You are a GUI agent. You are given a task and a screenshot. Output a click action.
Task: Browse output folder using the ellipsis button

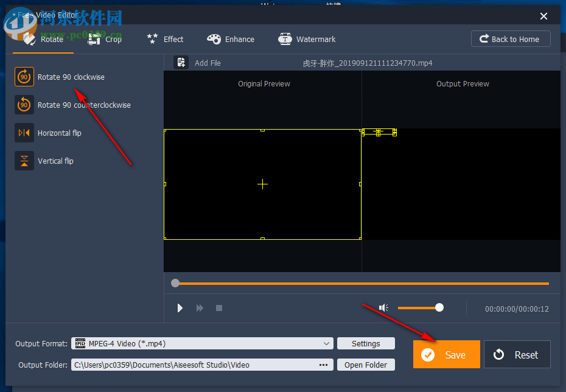[323, 365]
